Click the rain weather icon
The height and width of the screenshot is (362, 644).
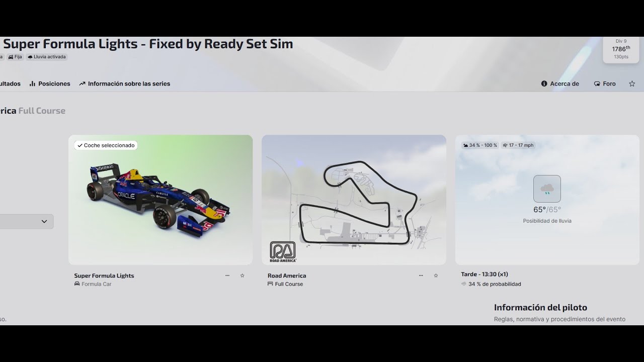[x=547, y=189]
